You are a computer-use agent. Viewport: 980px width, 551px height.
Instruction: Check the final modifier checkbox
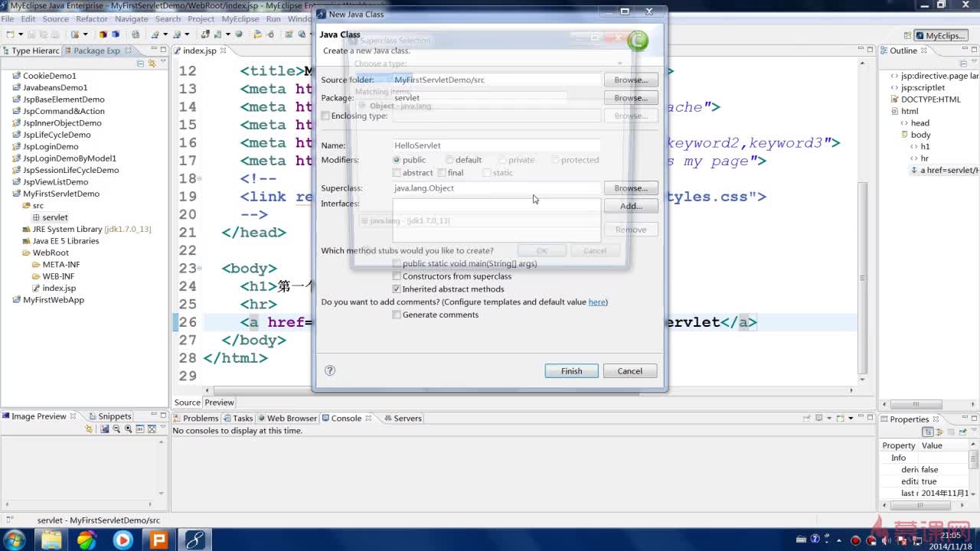(441, 173)
